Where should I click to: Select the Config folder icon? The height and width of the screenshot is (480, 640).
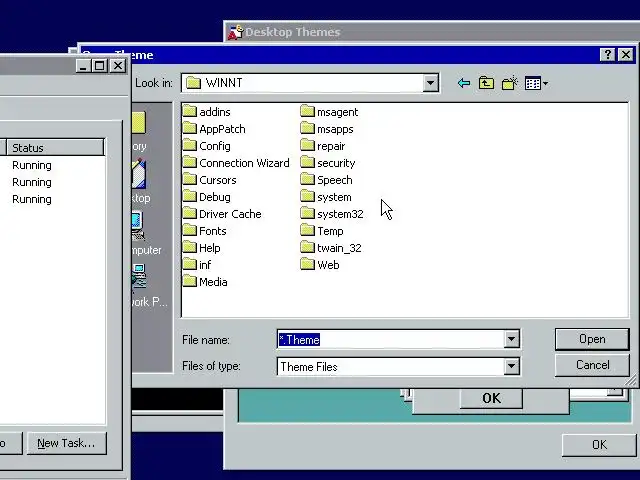(x=189, y=145)
